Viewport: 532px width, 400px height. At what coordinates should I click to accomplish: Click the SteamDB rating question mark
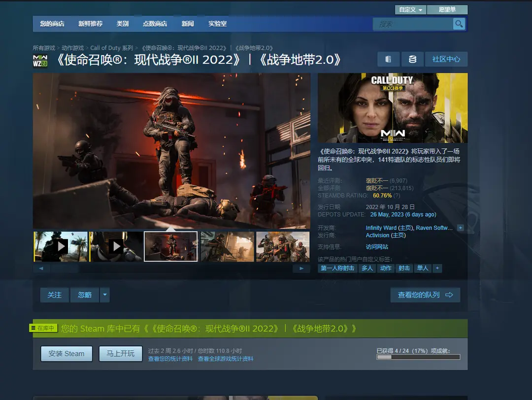click(397, 196)
